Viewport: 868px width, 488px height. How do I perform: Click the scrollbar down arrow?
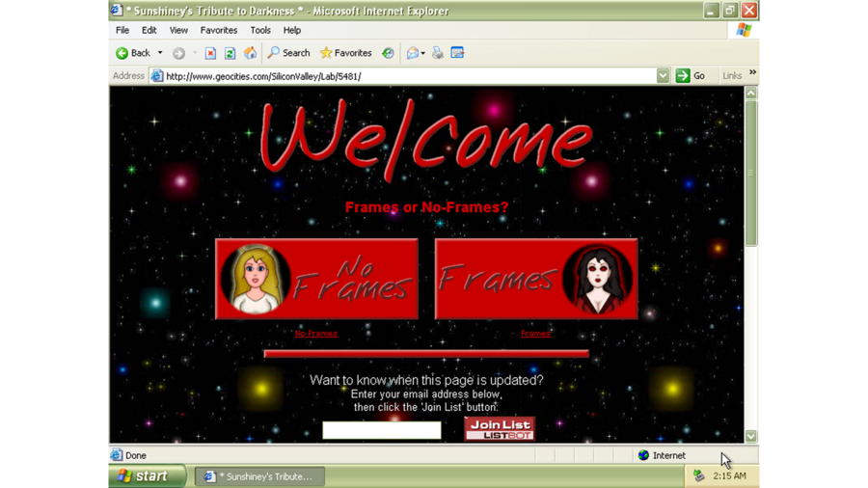coord(750,436)
